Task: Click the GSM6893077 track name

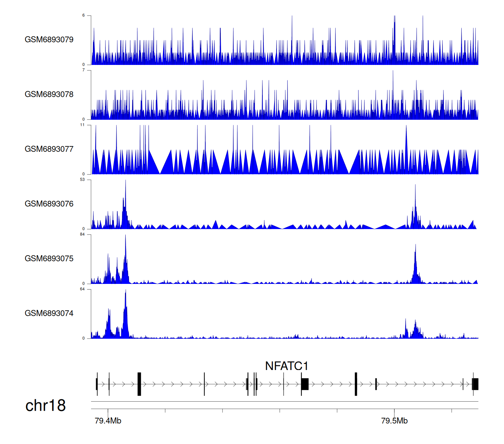Action: [x=49, y=149]
